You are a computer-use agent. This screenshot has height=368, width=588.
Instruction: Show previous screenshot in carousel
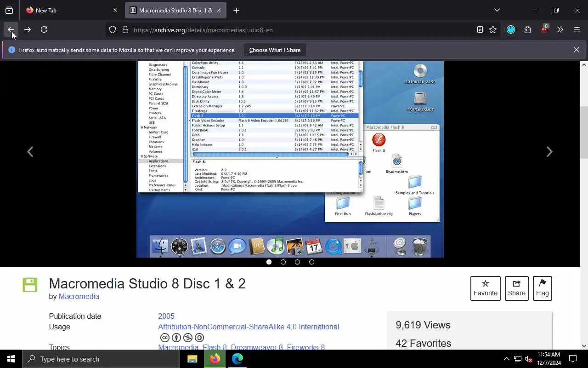[30, 152]
